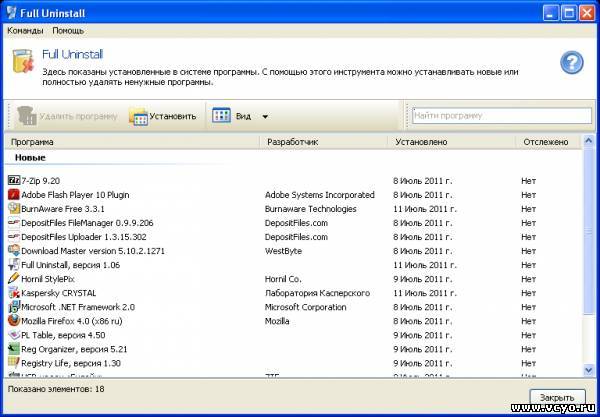Click the Найти программу search field

(502, 116)
